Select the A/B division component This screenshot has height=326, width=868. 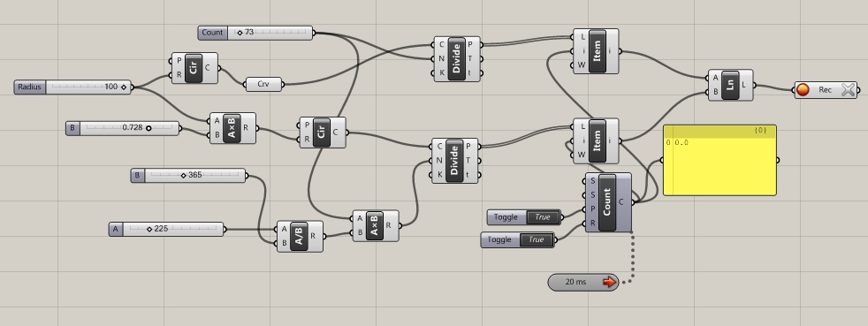[299, 237]
